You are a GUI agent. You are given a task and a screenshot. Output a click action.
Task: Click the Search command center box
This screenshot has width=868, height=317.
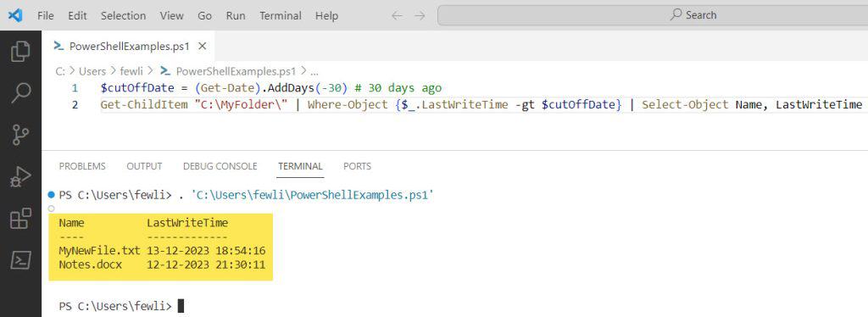653,15
